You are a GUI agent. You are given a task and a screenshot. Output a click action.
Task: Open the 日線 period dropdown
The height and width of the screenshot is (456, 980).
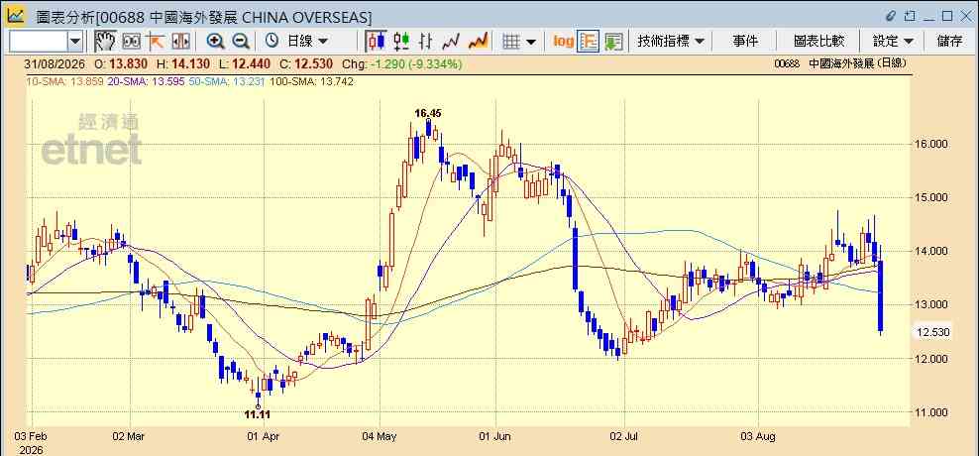point(307,42)
